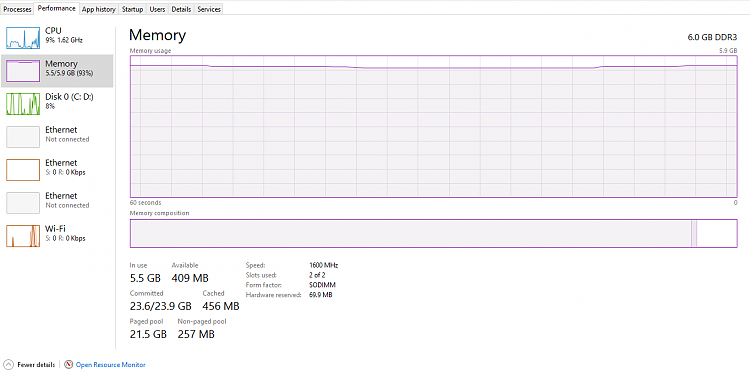Image resolution: width=750 pixels, height=377 pixels.
Task: Switch to the Details tab
Action: tap(181, 9)
